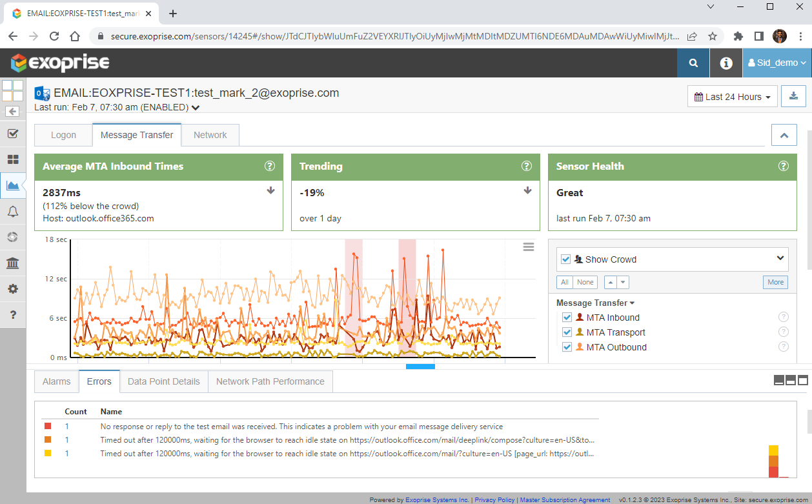Click the chart hamburger menu icon
Image resolution: width=812 pixels, height=504 pixels.
(x=529, y=247)
